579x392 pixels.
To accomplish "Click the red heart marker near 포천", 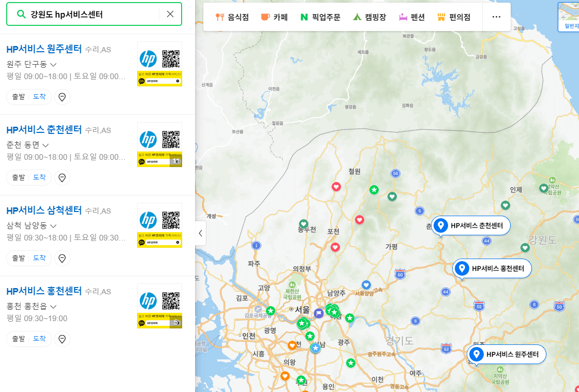I will 335,247.
